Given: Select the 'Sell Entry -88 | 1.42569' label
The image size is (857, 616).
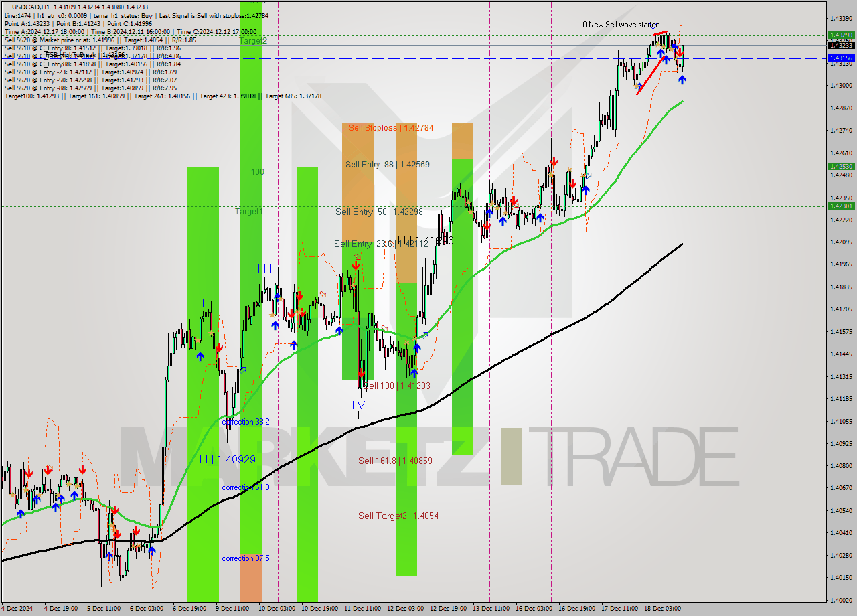Looking at the screenshot, I should click(388, 164).
